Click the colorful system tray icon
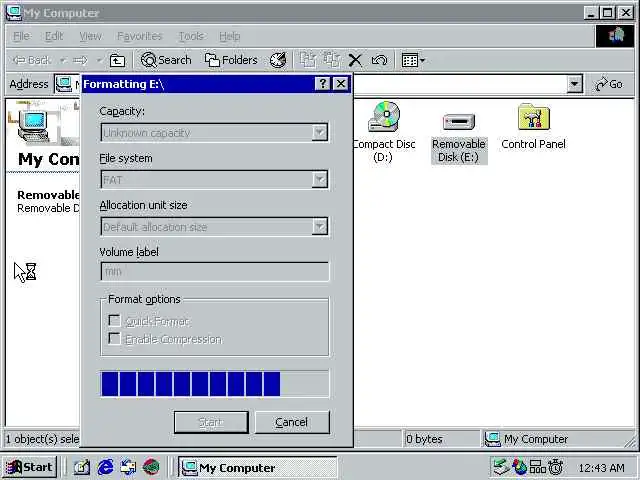The height and width of the screenshot is (480, 640). pyautogui.click(x=520, y=467)
